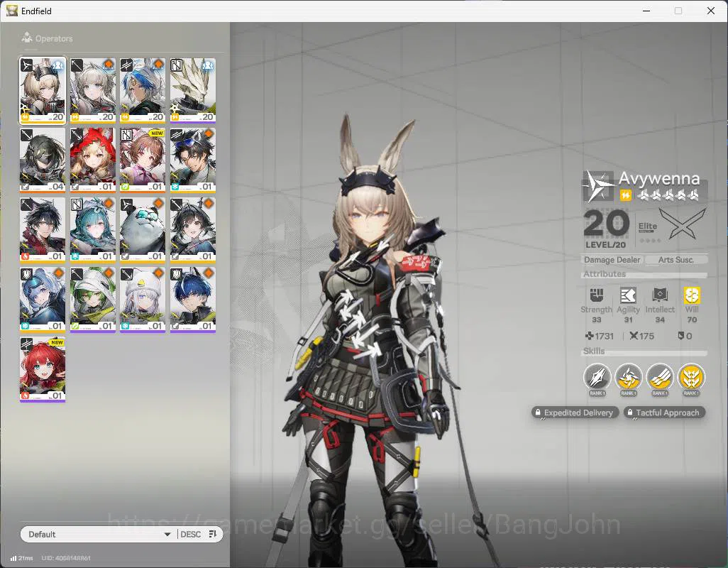Viewport: 728px width, 568px height.
Task: Click the locked Tactful Approach talent
Action: 664,413
